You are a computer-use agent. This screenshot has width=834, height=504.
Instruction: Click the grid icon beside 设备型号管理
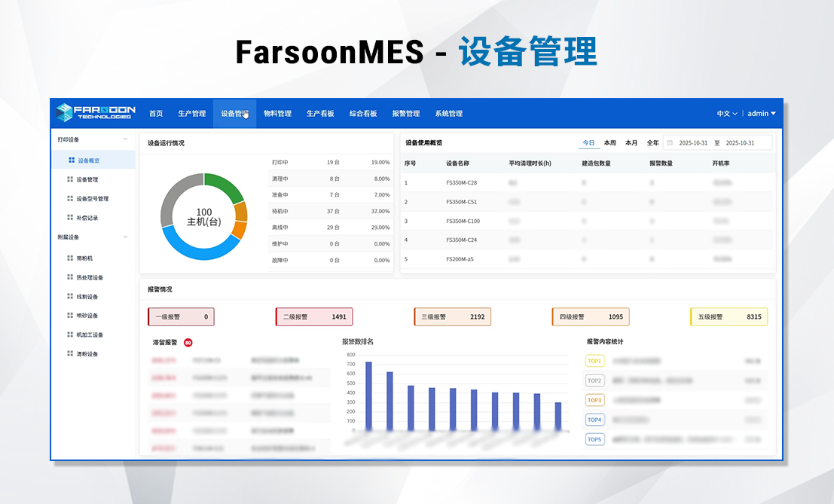(x=69, y=199)
